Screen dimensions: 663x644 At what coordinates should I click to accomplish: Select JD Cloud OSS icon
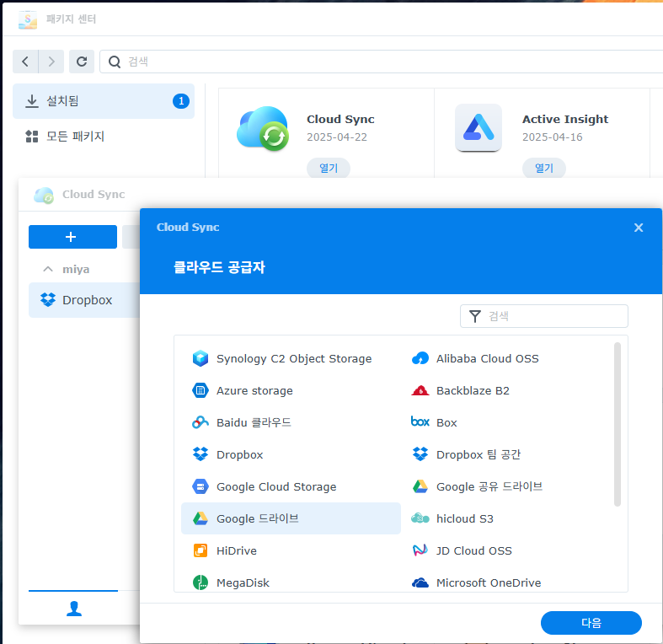[420, 550]
